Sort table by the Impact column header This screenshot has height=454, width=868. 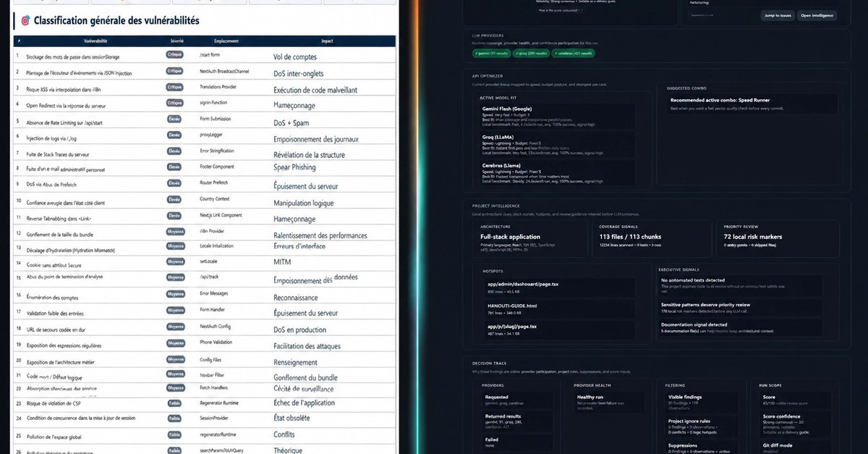point(328,41)
